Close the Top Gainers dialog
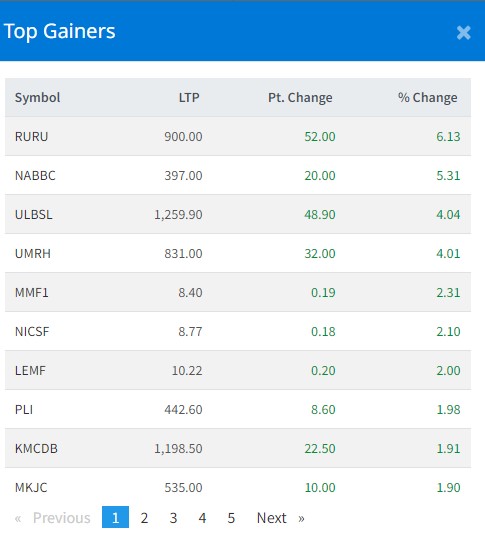The height and width of the screenshot is (556, 485). tap(463, 33)
